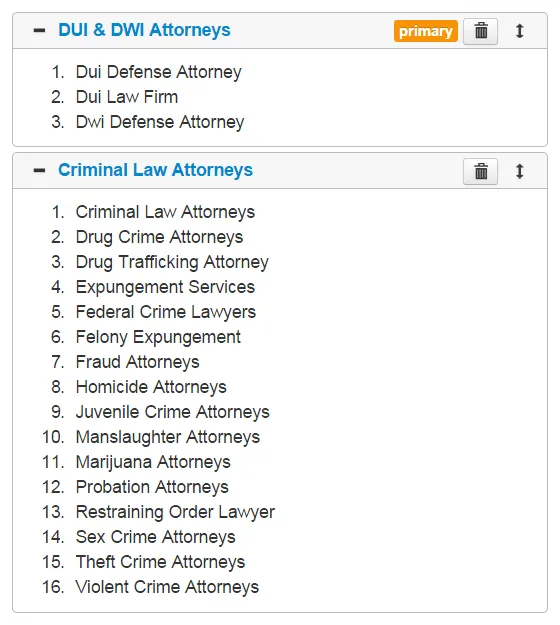
Task: Open the DUI & DWI Attorneys heading link
Action: pyautogui.click(x=144, y=30)
